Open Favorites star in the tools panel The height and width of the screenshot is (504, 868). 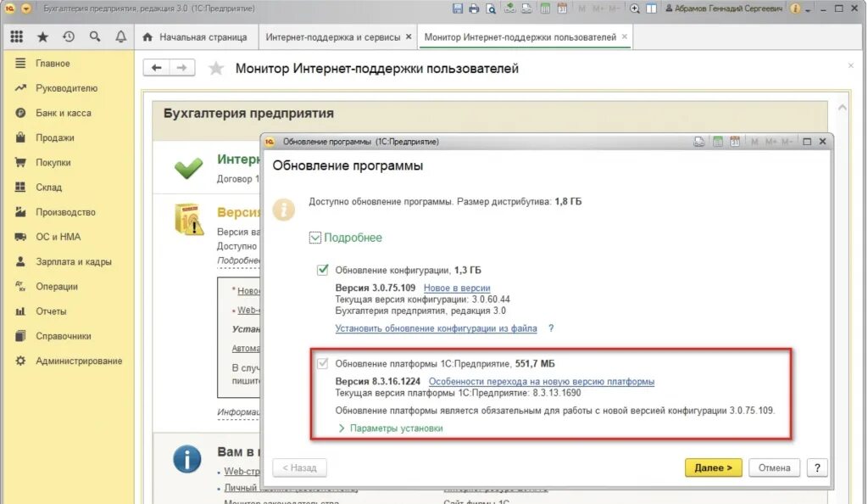coord(42,36)
